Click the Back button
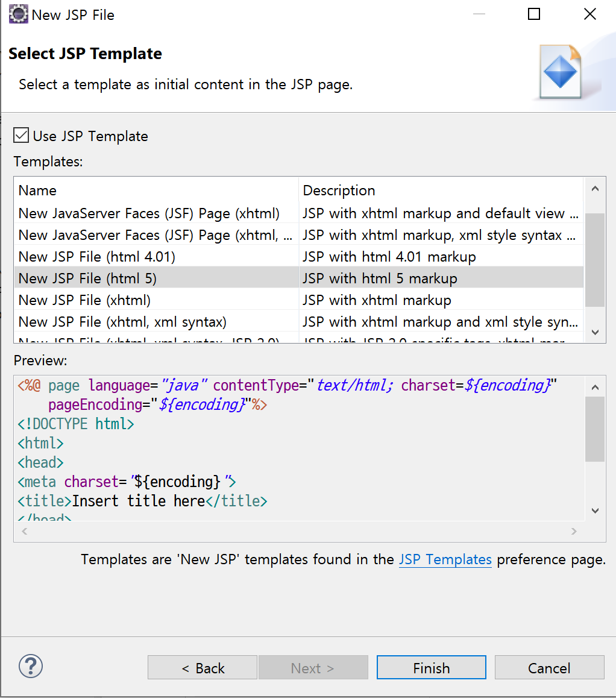 click(203, 667)
